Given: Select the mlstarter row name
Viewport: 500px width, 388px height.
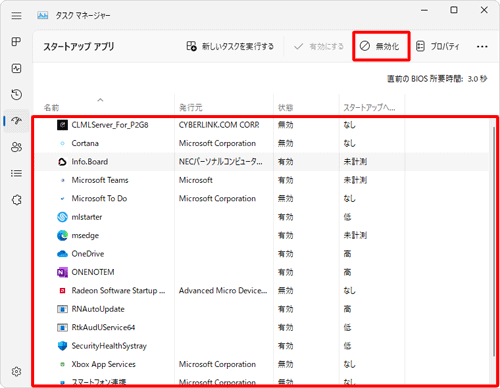Looking at the screenshot, I should tap(87, 217).
